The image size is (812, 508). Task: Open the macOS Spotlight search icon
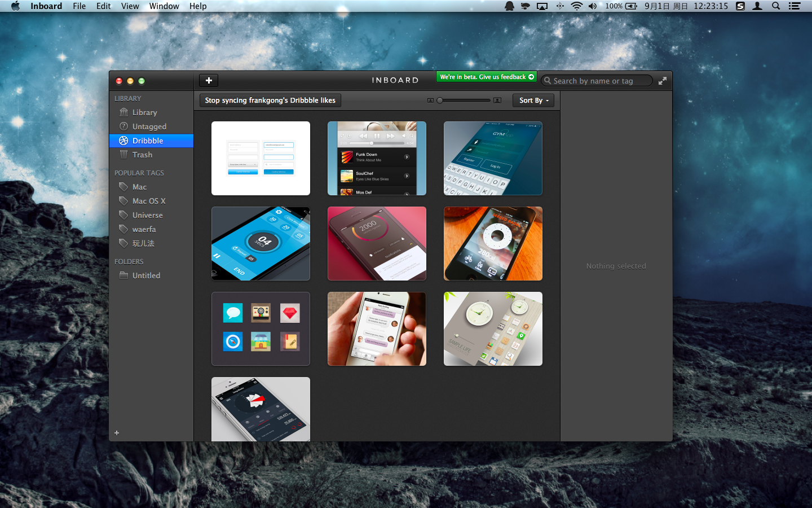[776, 6]
